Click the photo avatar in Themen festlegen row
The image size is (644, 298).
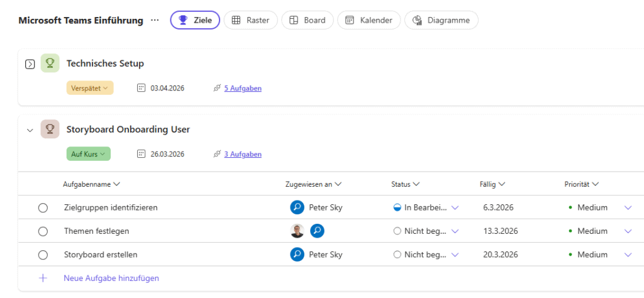point(297,231)
